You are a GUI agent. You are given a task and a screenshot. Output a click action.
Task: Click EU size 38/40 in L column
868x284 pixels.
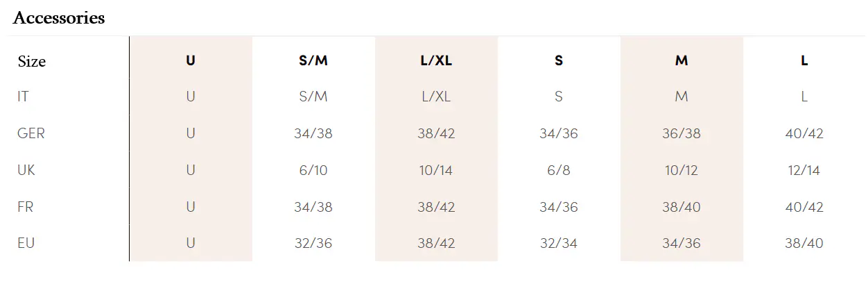pos(804,243)
